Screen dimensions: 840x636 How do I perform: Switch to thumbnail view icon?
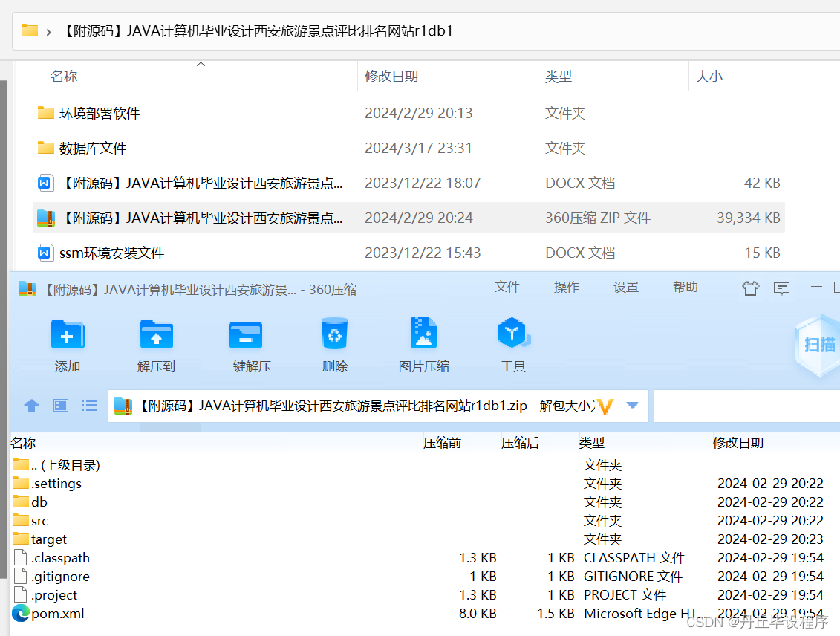click(x=61, y=406)
